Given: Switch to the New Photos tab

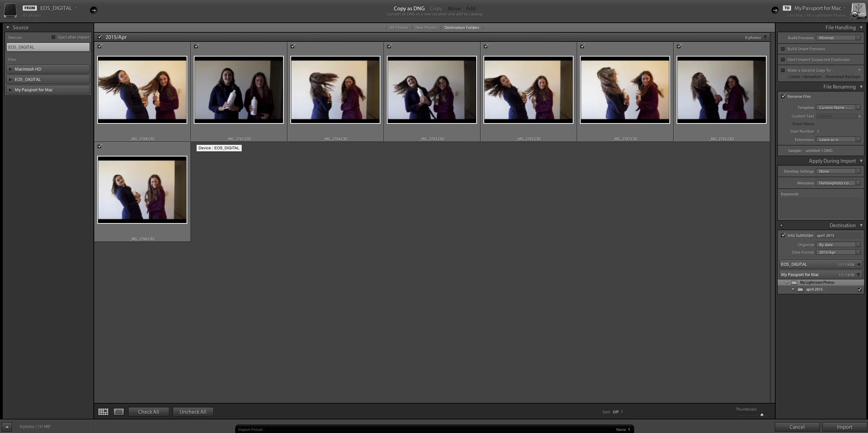Looking at the screenshot, I should (x=426, y=28).
